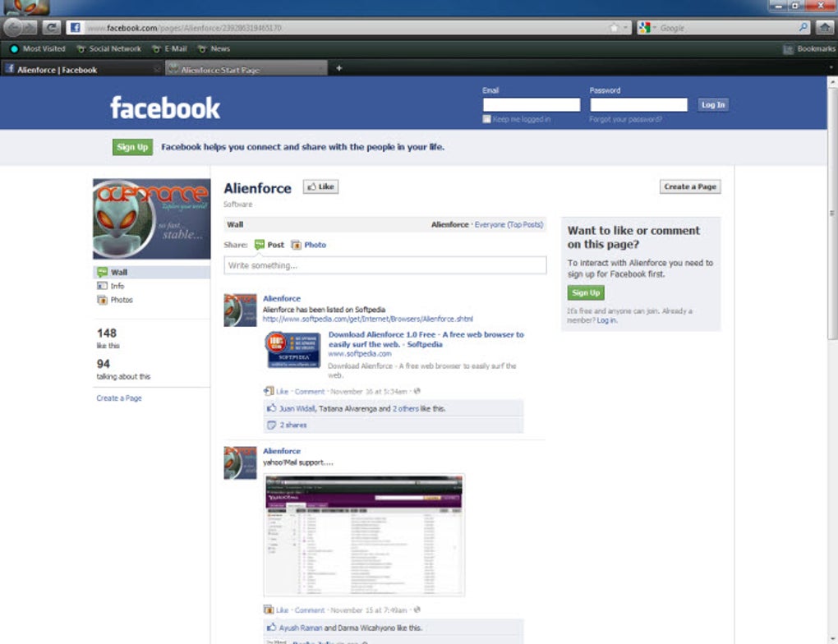Click Forgot your password link
838x644 pixels.
tap(625, 119)
